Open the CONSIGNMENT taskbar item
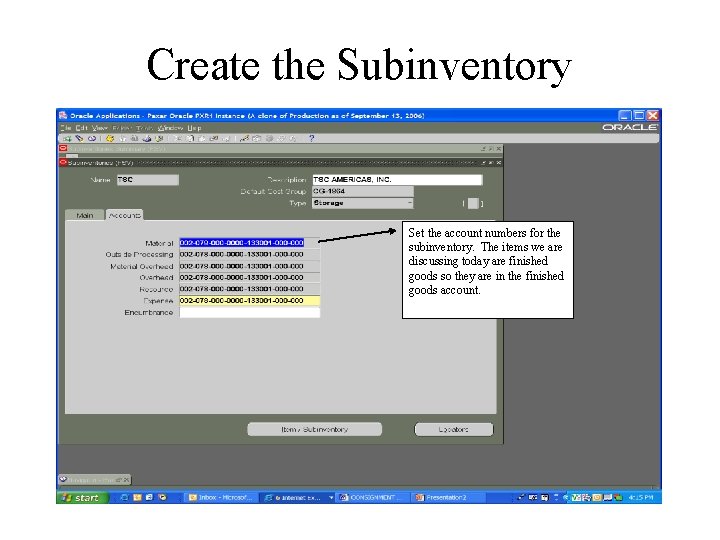The height and width of the screenshot is (540, 720). pyautogui.click(x=371, y=497)
